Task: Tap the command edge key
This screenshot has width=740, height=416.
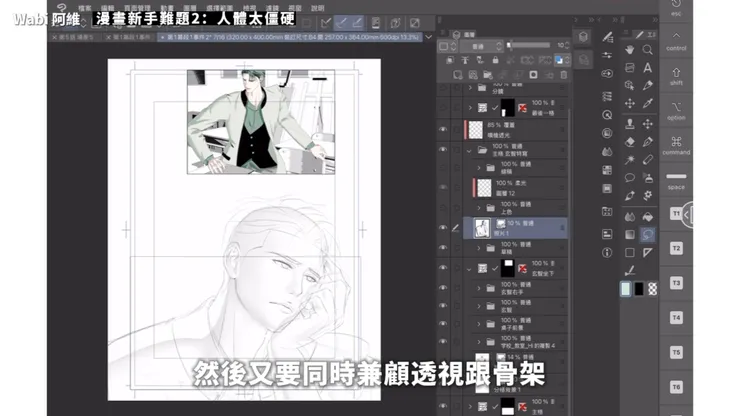Action: tap(676, 145)
